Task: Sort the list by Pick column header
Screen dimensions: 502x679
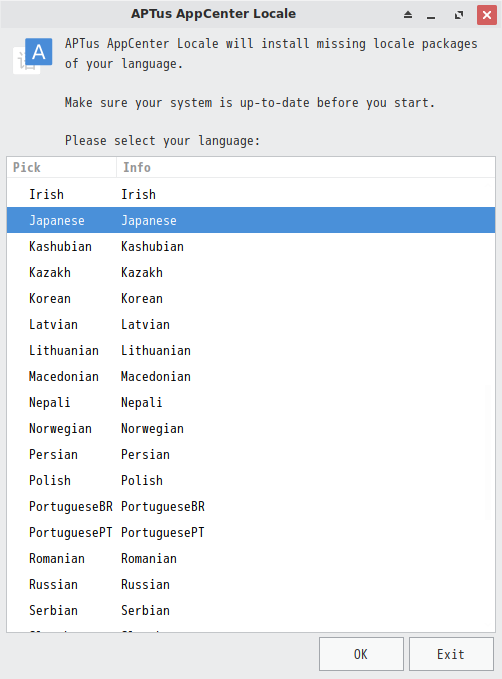Action: [62, 168]
